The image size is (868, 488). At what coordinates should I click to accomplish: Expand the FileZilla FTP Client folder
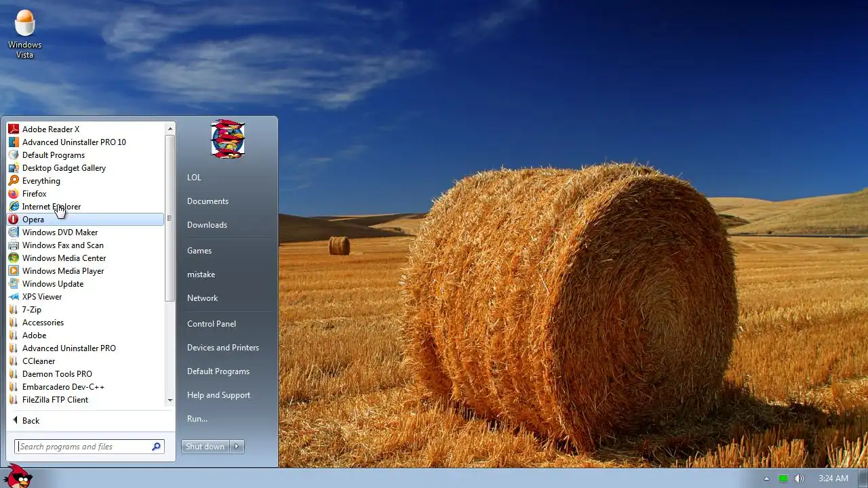[85, 399]
